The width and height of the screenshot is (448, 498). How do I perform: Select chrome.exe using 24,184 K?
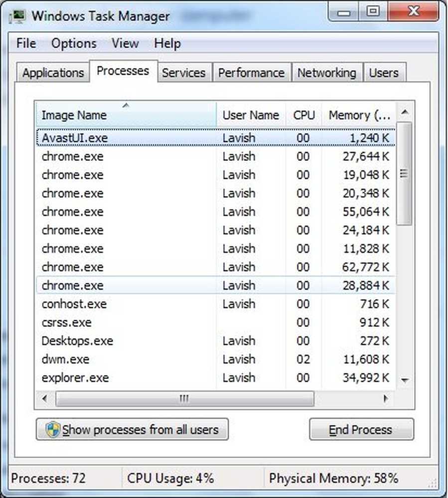216,230
